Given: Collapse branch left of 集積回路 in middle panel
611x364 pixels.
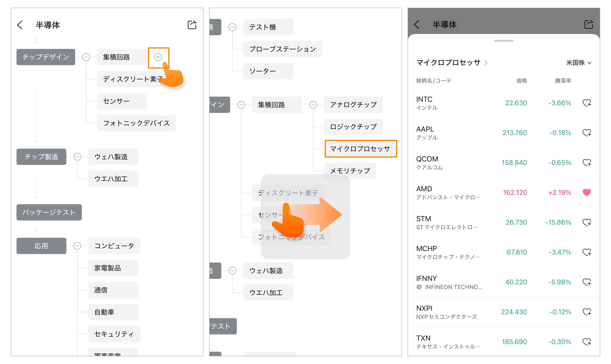Looking at the screenshot, I should [x=241, y=105].
